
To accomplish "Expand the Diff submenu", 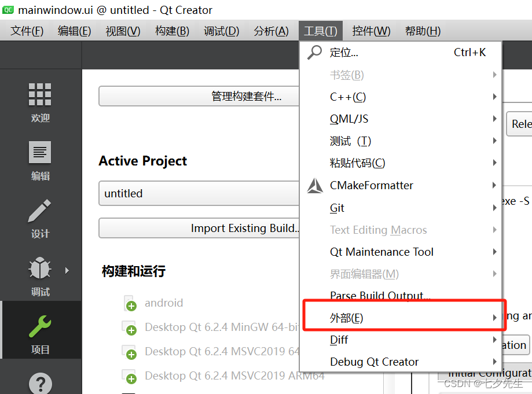I will (339, 340).
